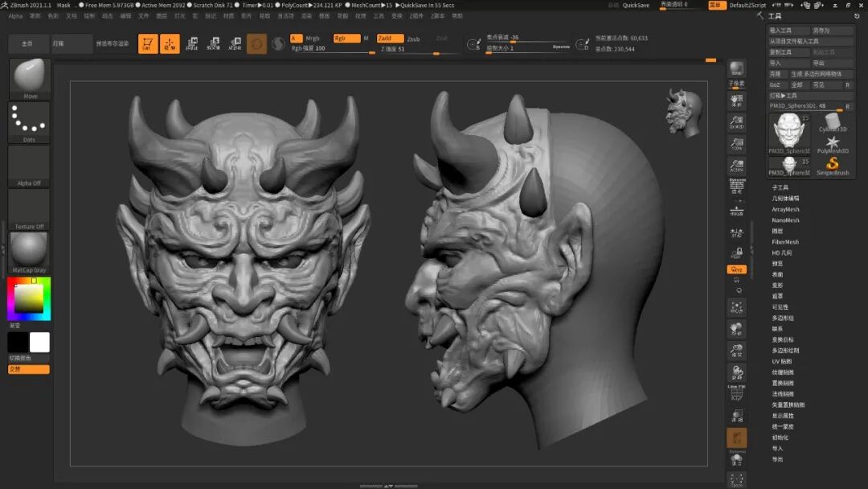Open the 工具 menu in menu bar
This screenshot has width=868, height=489.
click(379, 16)
